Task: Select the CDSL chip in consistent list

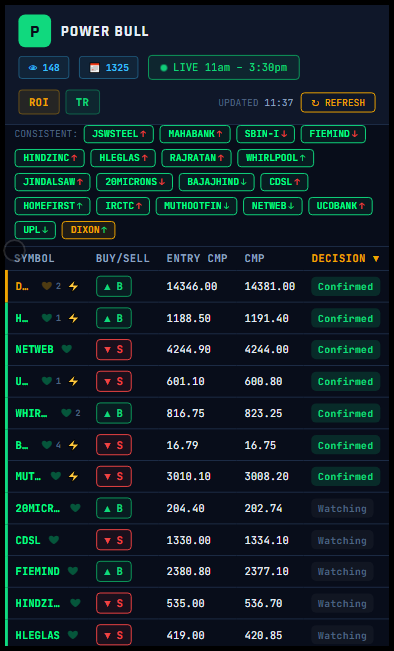Action: 284,182
